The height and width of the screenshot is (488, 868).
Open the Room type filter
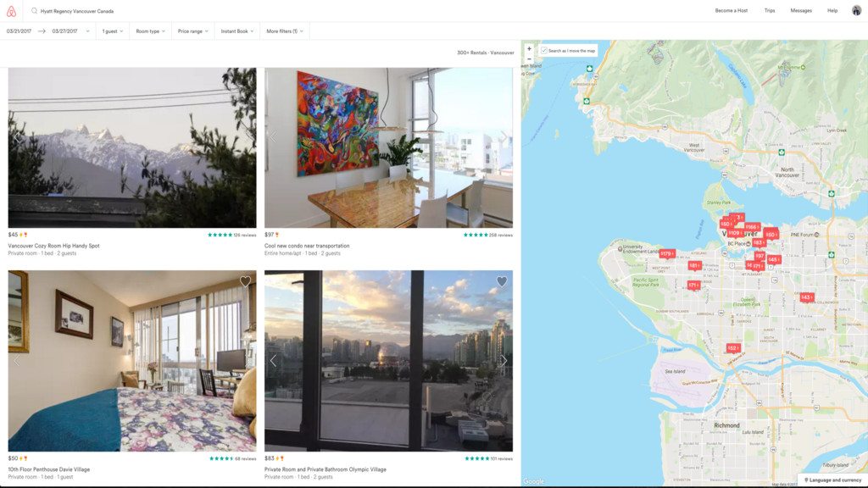pos(151,31)
